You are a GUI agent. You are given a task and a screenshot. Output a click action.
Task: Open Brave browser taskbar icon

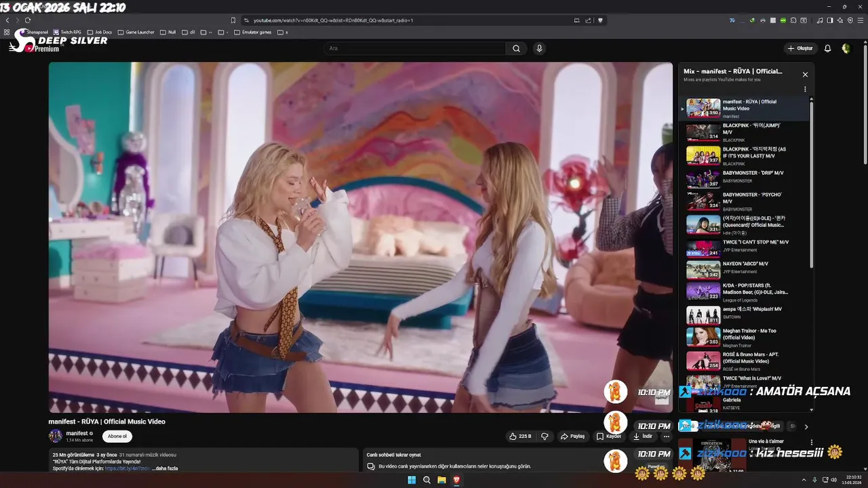456,480
